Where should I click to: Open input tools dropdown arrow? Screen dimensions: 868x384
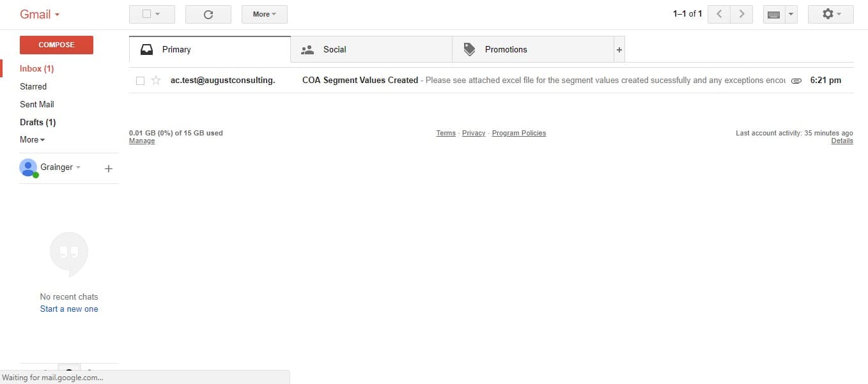pos(791,14)
